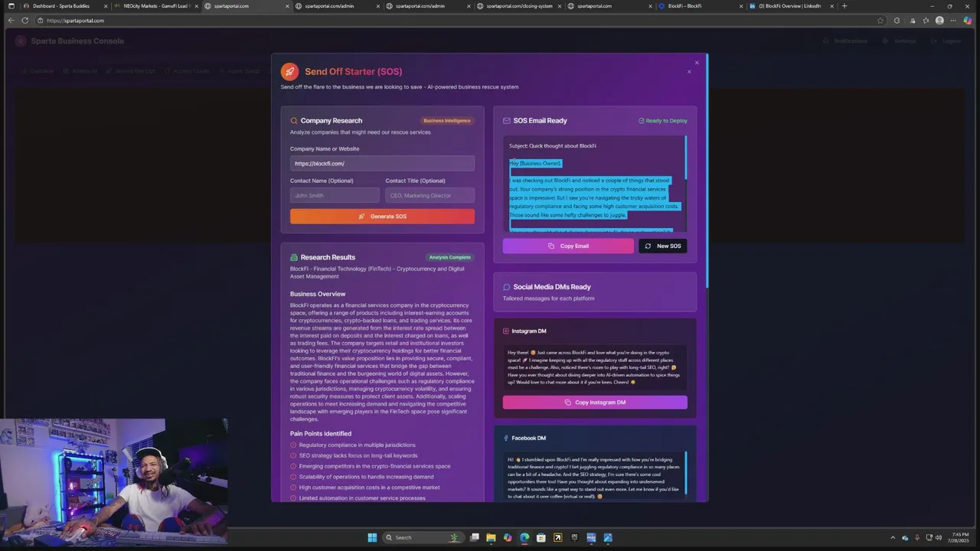This screenshot has height=551, width=980.
Task: Switch to spartaportal.com/closing-system tab
Action: [518, 6]
